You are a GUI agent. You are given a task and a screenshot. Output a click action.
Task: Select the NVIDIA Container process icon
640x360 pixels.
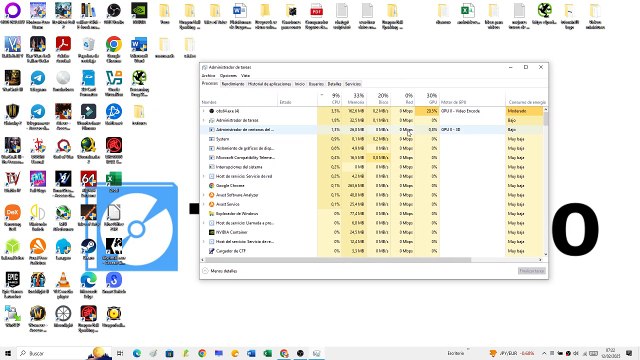[x=211, y=232]
